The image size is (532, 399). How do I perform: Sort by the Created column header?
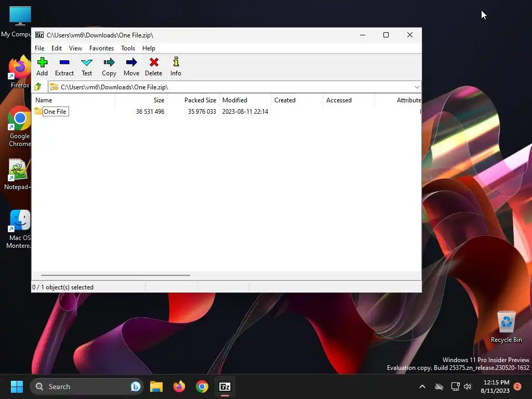pos(297,100)
